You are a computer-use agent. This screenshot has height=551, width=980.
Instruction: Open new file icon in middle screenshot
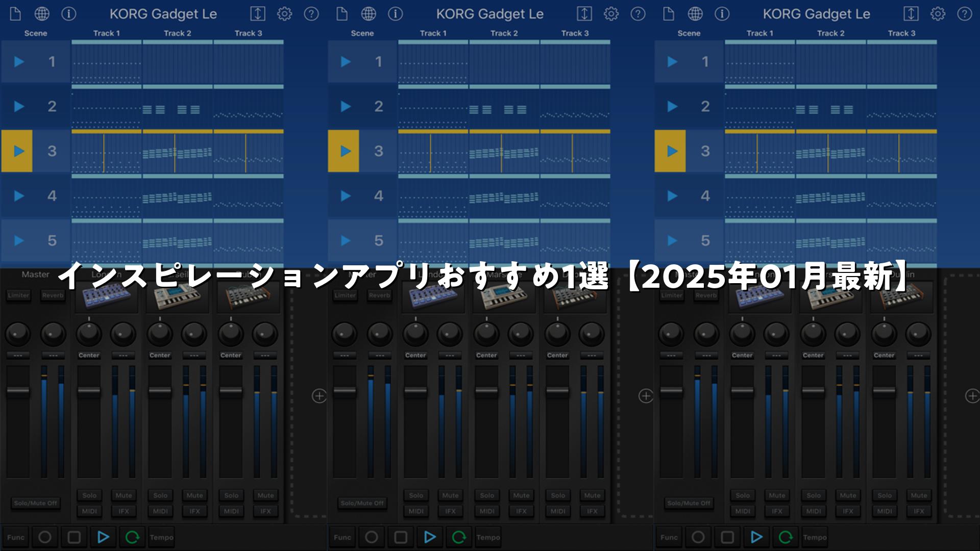[342, 14]
